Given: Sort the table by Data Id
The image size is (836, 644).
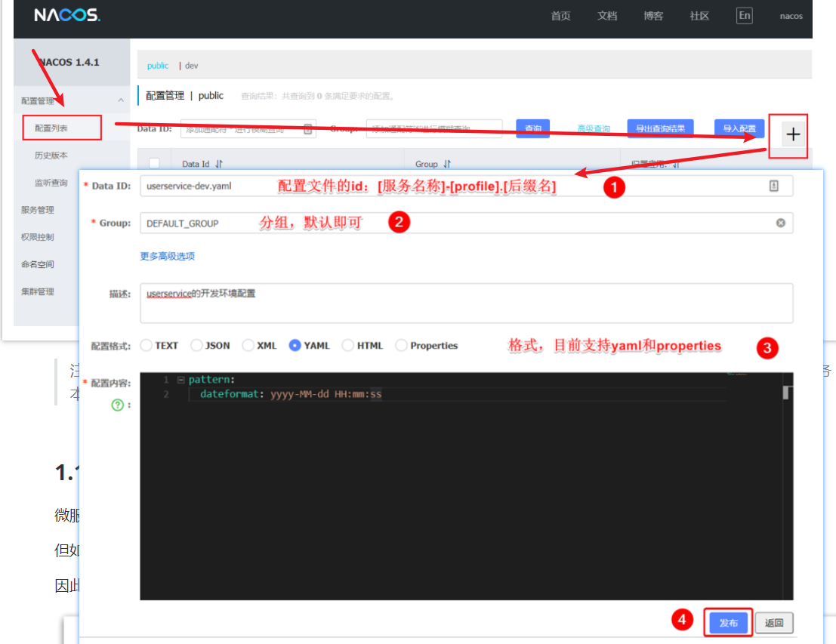Looking at the screenshot, I should pos(219,164).
